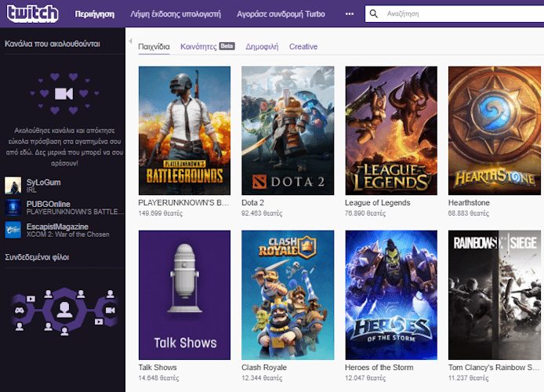Click 14.648 θεατές viewer count

pos(158,378)
